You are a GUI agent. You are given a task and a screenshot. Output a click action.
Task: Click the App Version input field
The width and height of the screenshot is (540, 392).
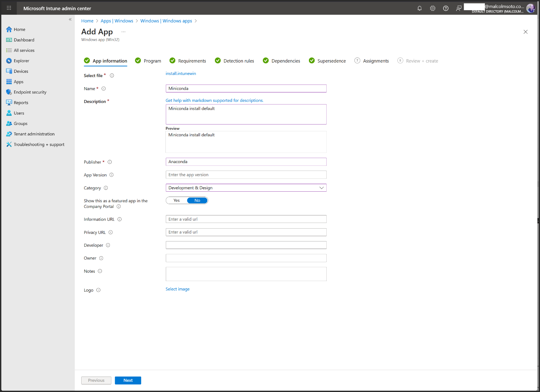[x=246, y=175]
